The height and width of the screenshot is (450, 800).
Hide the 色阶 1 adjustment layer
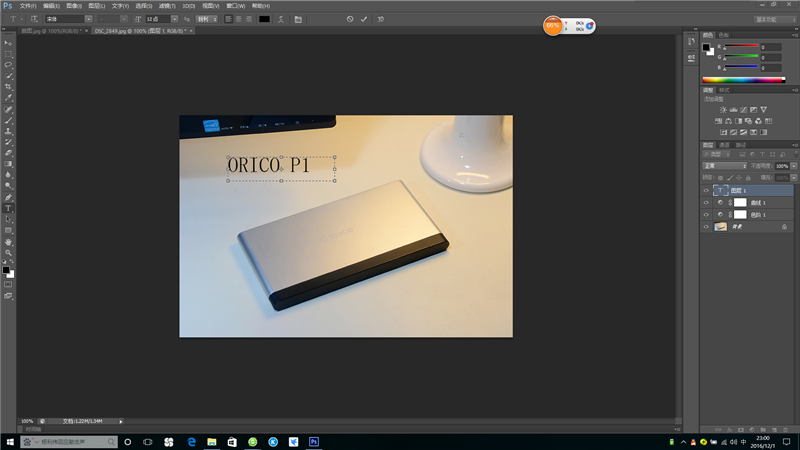[x=706, y=215]
